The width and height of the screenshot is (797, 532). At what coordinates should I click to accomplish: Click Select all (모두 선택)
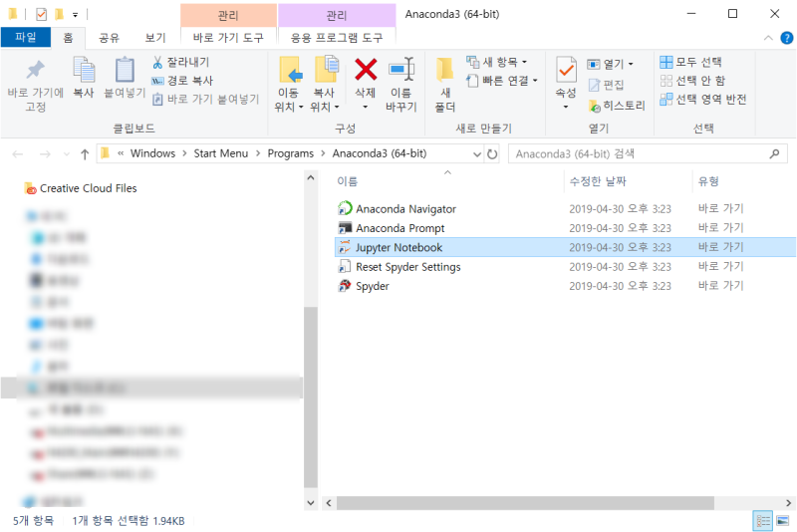[x=690, y=62]
